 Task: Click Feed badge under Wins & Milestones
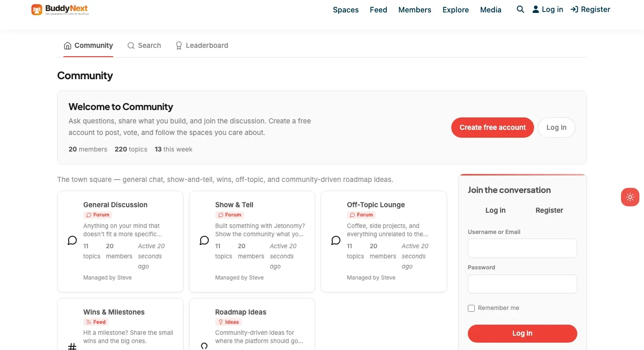tap(96, 322)
